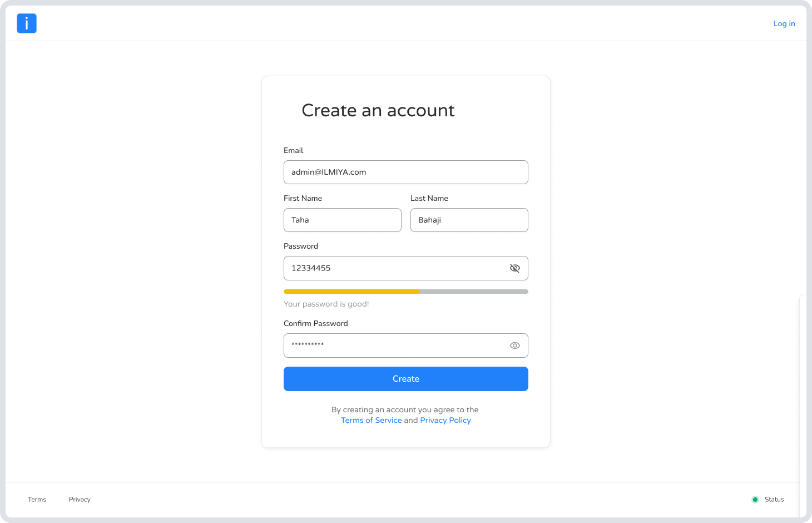This screenshot has width=812, height=523.
Task: Open the Log in page
Action: point(784,23)
